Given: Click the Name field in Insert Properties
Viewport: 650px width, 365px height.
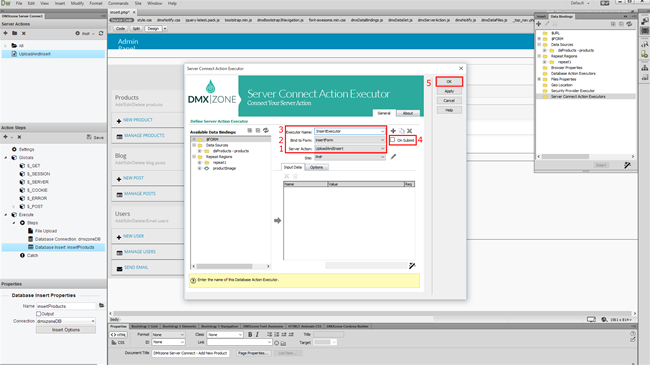Looking at the screenshot, I should click(x=66, y=306).
